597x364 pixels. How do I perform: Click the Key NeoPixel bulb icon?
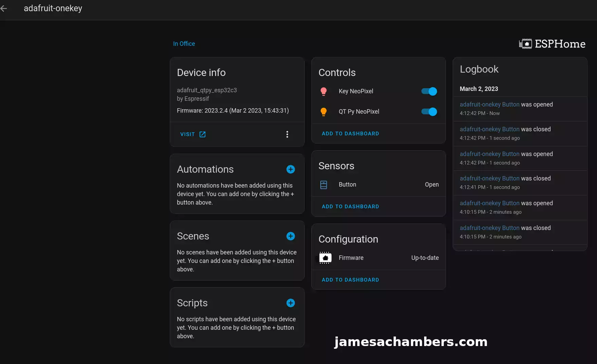(x=324, y=91)
